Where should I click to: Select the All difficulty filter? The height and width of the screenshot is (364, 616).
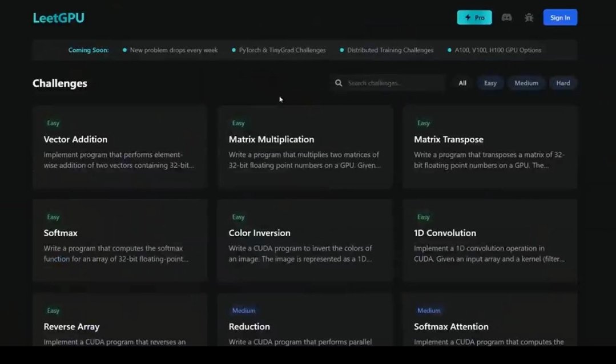point(462,83)
